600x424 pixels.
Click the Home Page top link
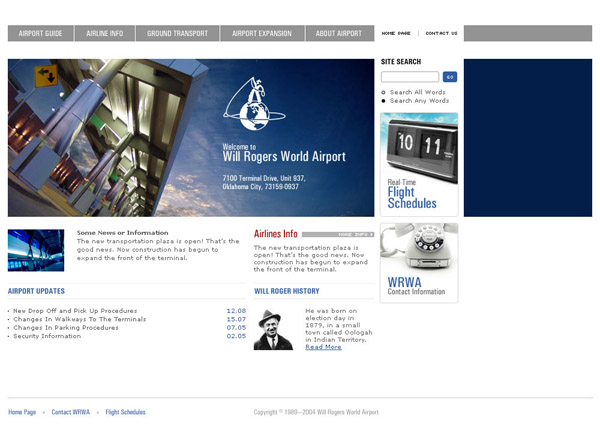pyautogui.click(x=396, y=33)
